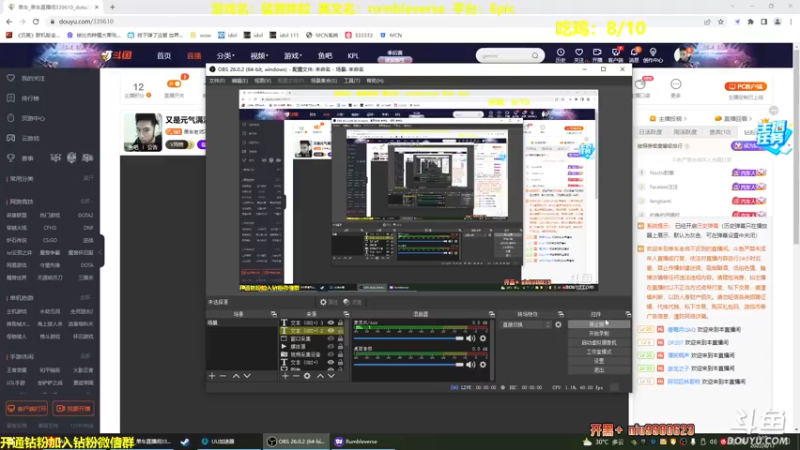The height and width of the screenshot is (450, 800).
Task: Expand the Douyu category nav dropdown
Action: pyautogui.click(x=225, y=56)
